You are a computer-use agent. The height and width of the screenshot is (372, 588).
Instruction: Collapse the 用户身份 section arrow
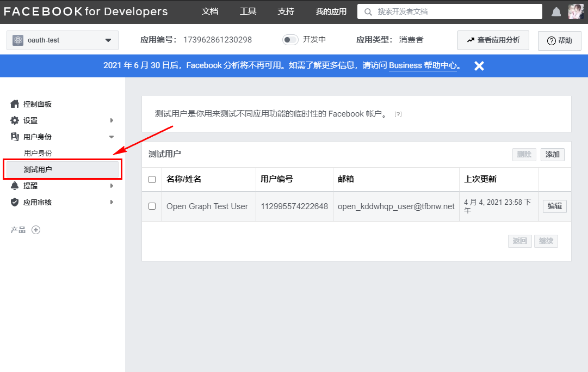(112, 137)
